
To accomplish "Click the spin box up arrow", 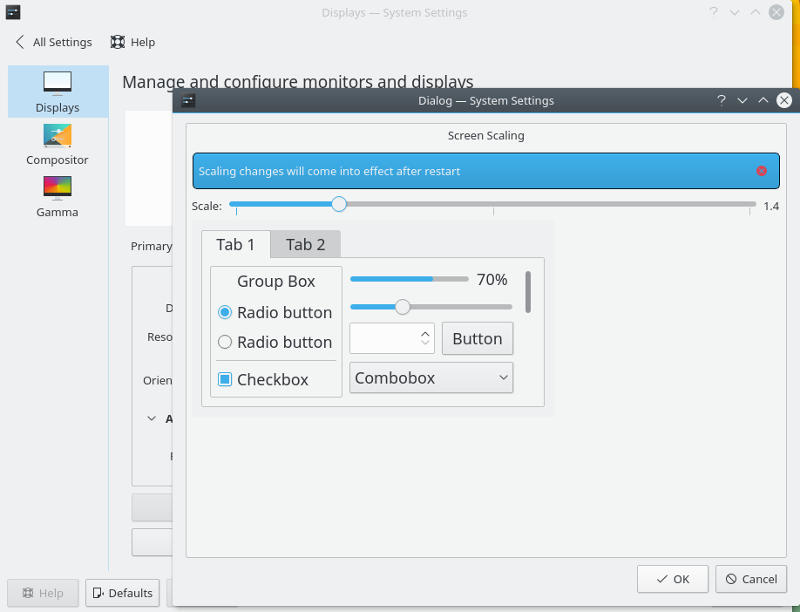I will pos(423,332).
